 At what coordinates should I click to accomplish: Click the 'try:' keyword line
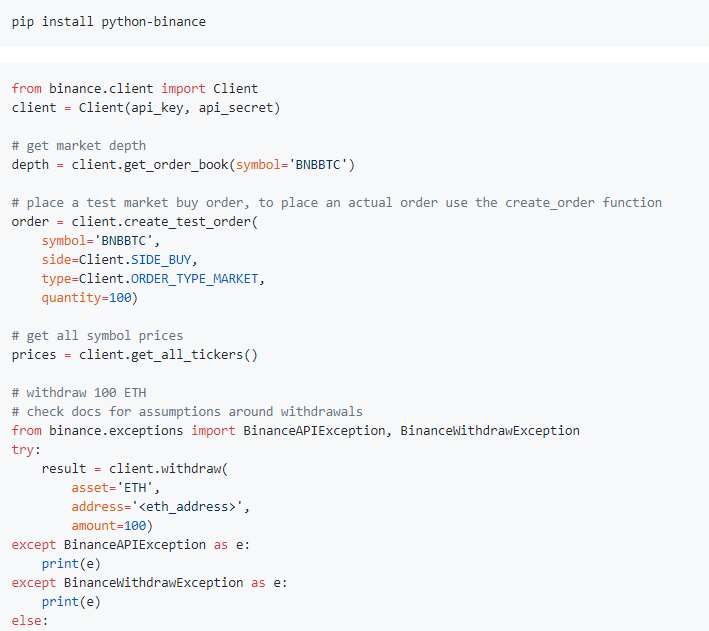pos(26,450)
